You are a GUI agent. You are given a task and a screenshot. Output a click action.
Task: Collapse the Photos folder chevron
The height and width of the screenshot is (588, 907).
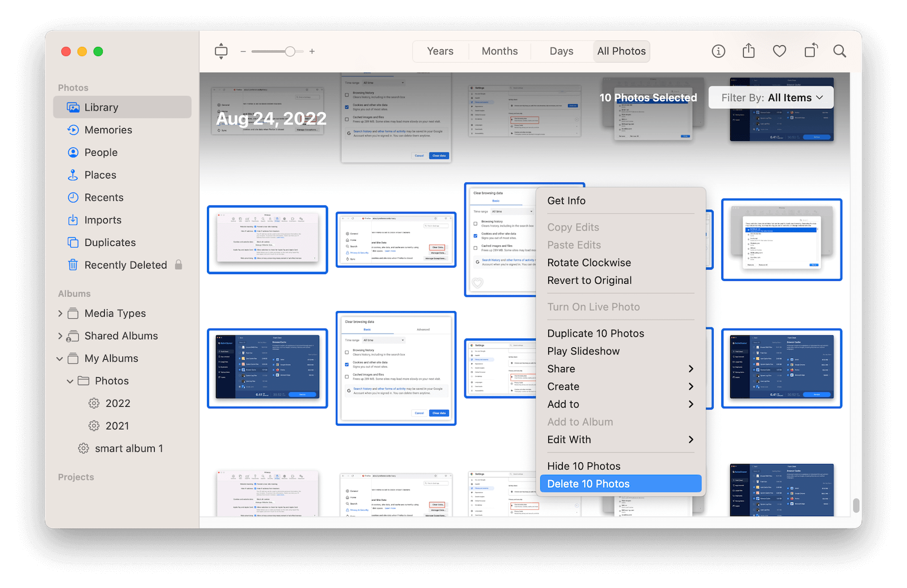point(70,381)
